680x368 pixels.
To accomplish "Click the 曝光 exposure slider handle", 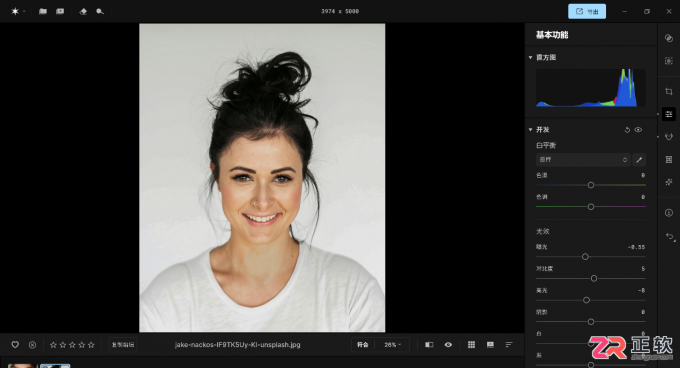I will click(x=585, y=257).
